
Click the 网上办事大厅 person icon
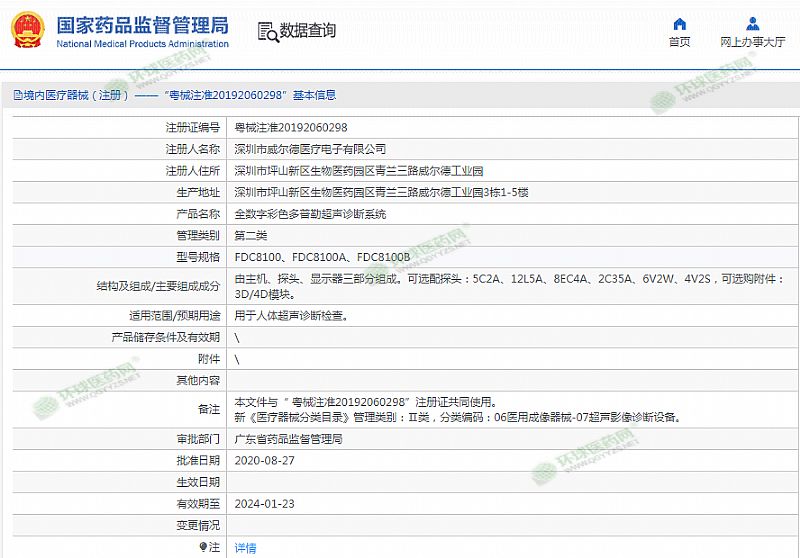tap(753, 24)
